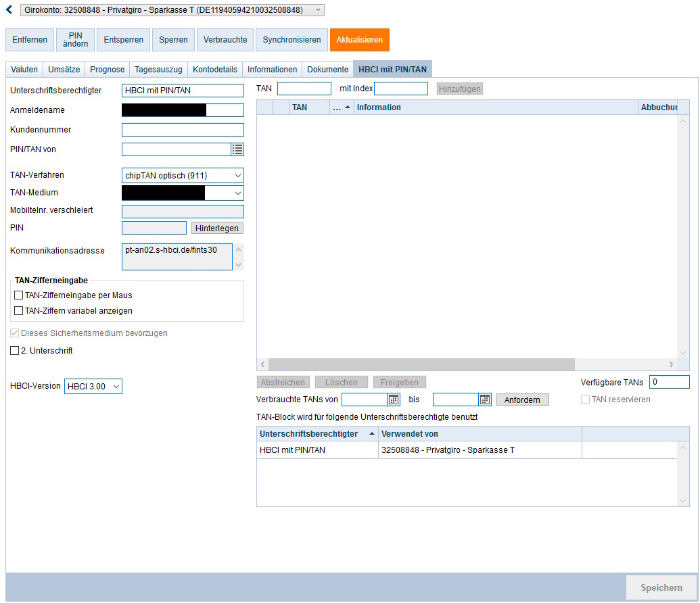Enable TAN-Zifferneingabe per Maus

[19, 295]
